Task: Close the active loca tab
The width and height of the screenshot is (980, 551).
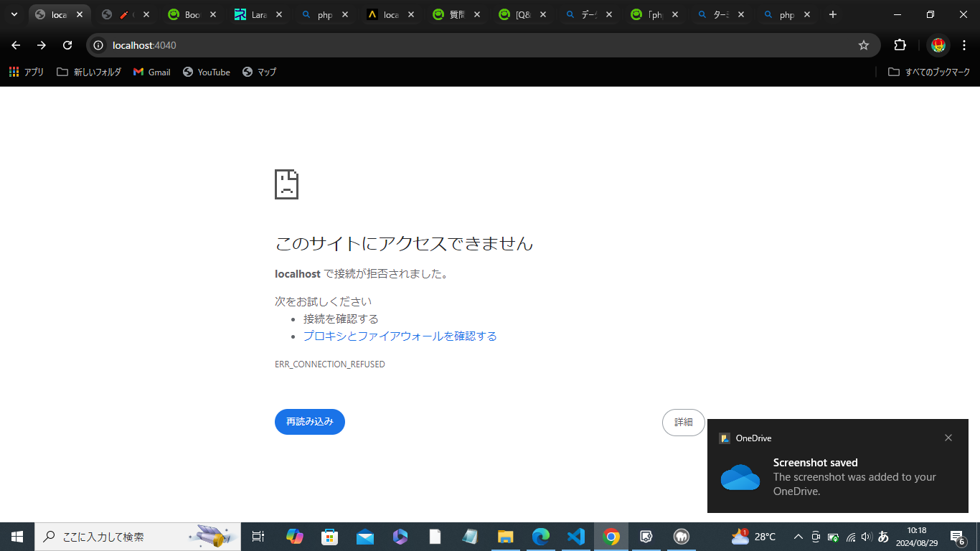Action: pyautogui.click(x=80, y=14)
